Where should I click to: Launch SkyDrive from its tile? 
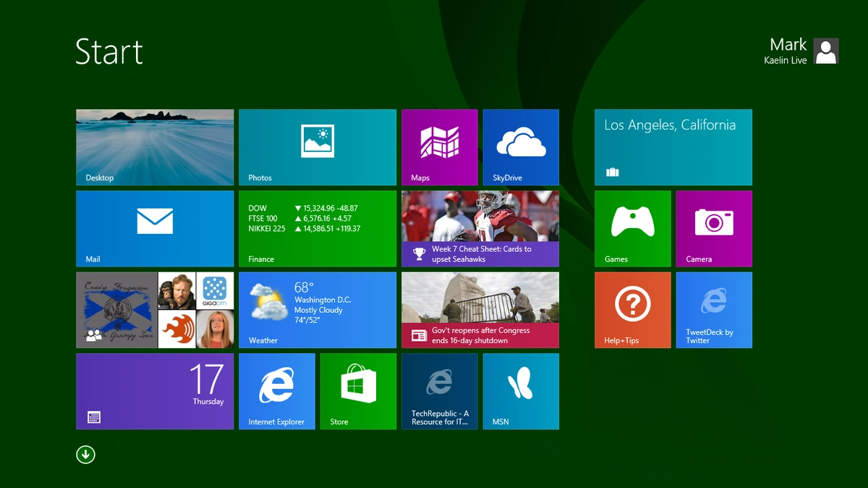click(x=520, y=147)
